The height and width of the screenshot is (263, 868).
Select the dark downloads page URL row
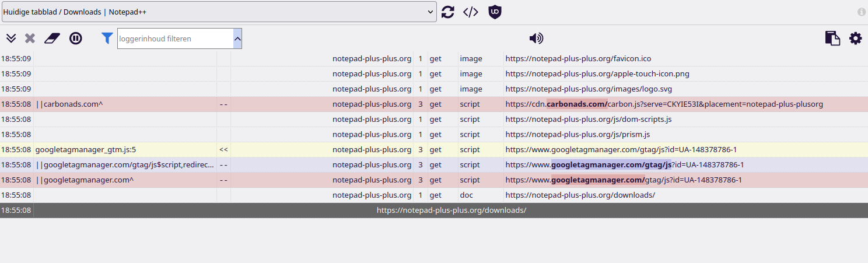tap(451, 210)
